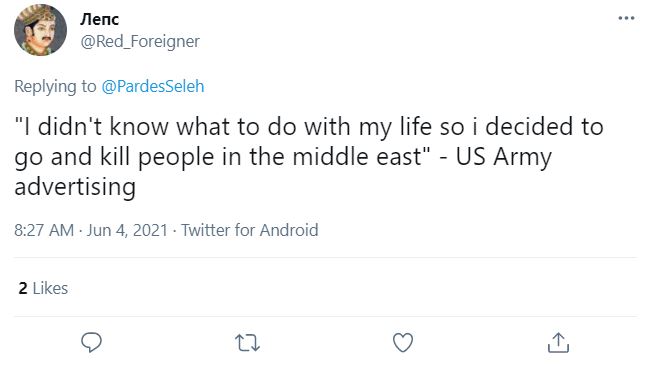Like the tweet with the heart icon
The width and height of the screenshot is (647, 366).
click(x=403, y=342)
